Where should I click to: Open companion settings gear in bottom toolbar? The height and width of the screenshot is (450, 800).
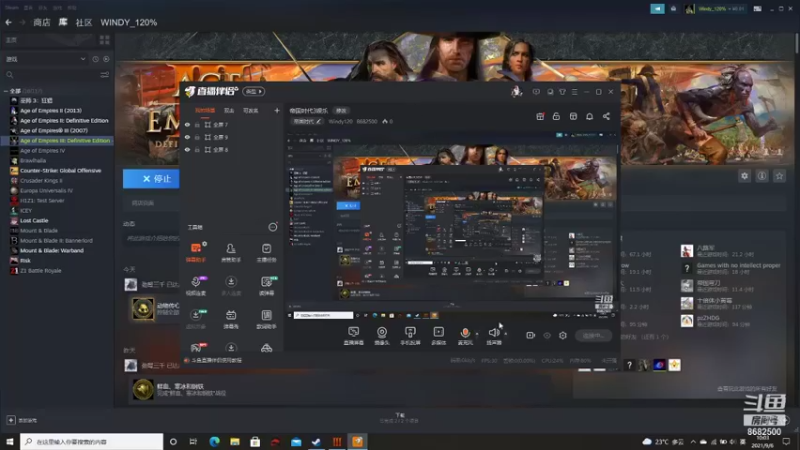coord(563,336)
